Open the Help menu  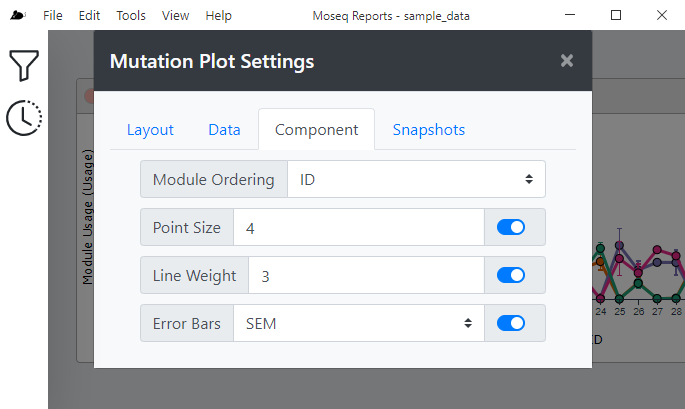point(218,16)
